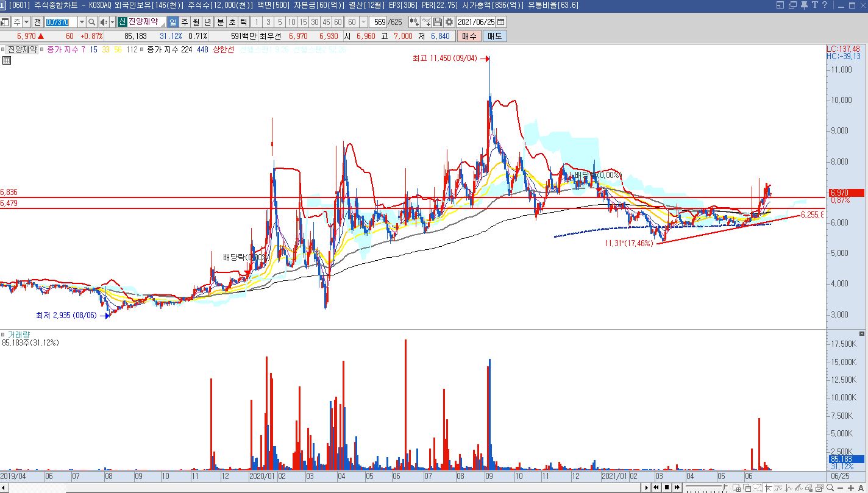Click the interval 10 button

[291, 22]
